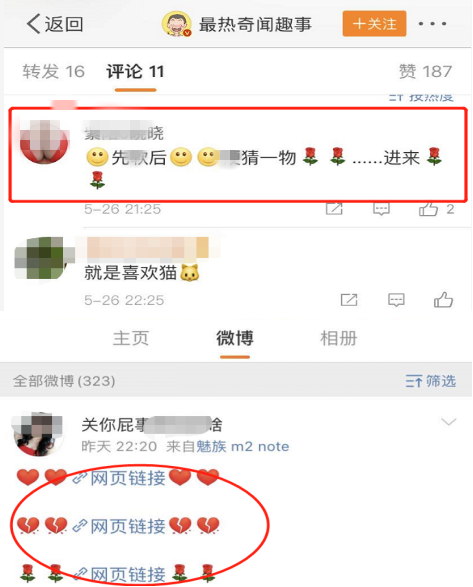Forward the 就是喜欢猫 comment
Image resolution: width=473 pixels, height=587 pixels.
point(349,300)
